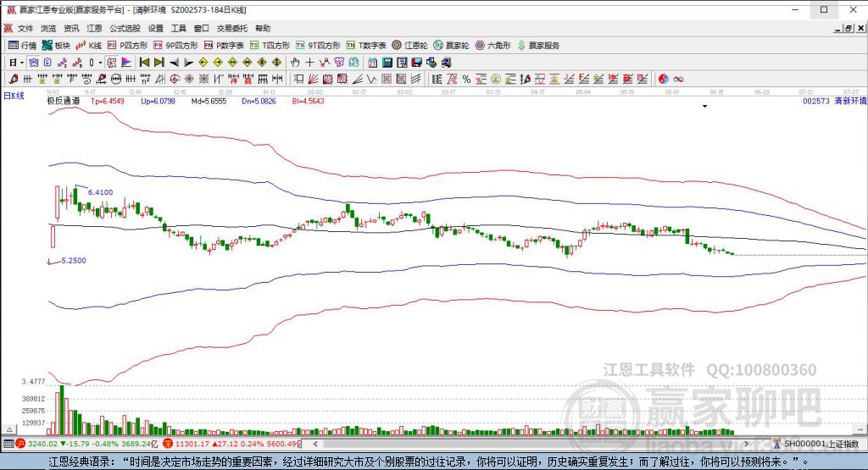Select the red 赢 grid line tool
The width and height of the screenshot is (868, 470).
click(x=248, y=79)
